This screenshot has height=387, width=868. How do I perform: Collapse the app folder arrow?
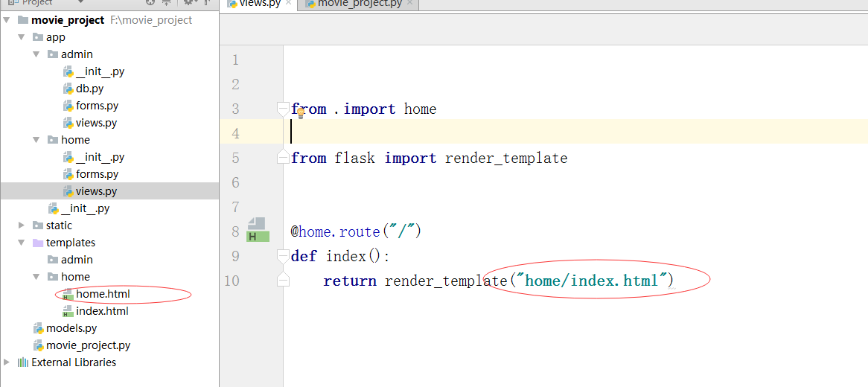[22, 37]
